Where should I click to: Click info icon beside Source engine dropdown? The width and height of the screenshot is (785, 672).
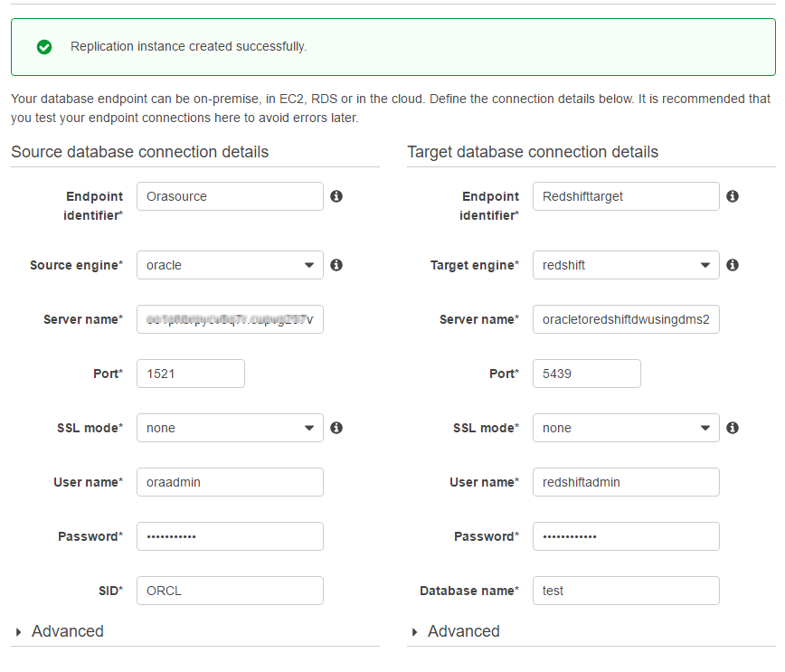click(336, 265)
